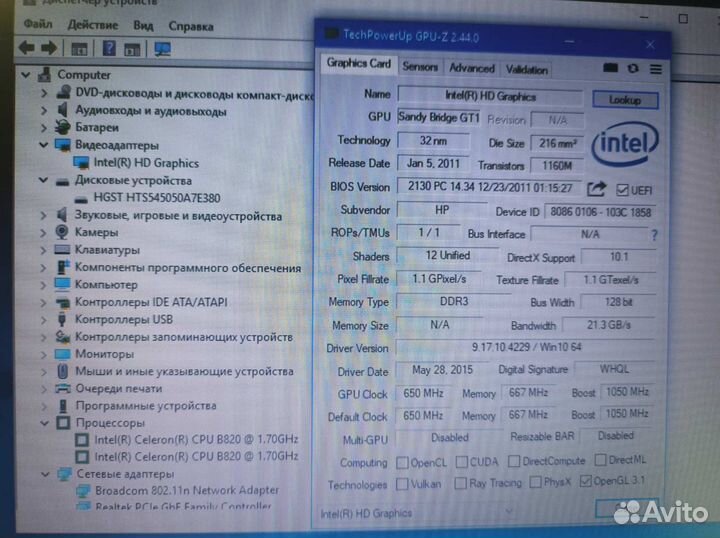Toggle the UEFI checkbox
The image size is (720, 538).
622,189
